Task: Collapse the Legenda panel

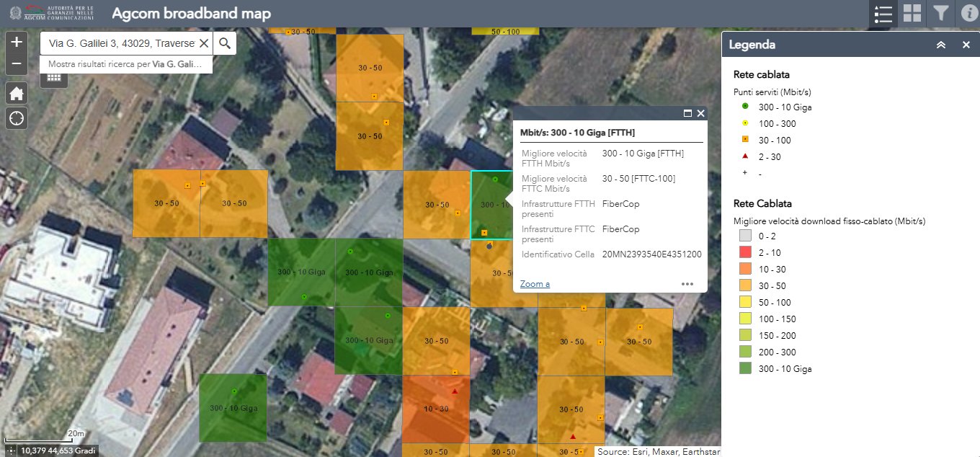Action: [940, 45]
